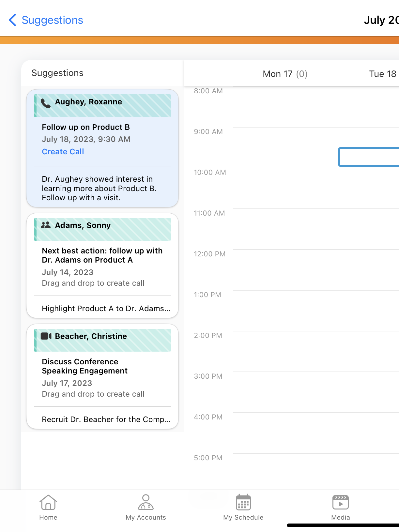Click the Create Call link
399x532 pixels.
pos(63,152)
